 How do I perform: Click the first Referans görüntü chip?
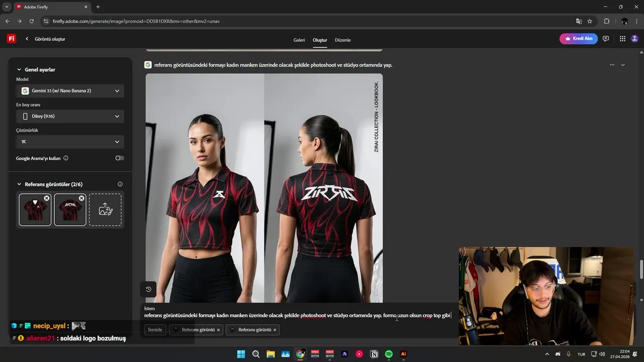pyautogui.click(x=195, y=330)
